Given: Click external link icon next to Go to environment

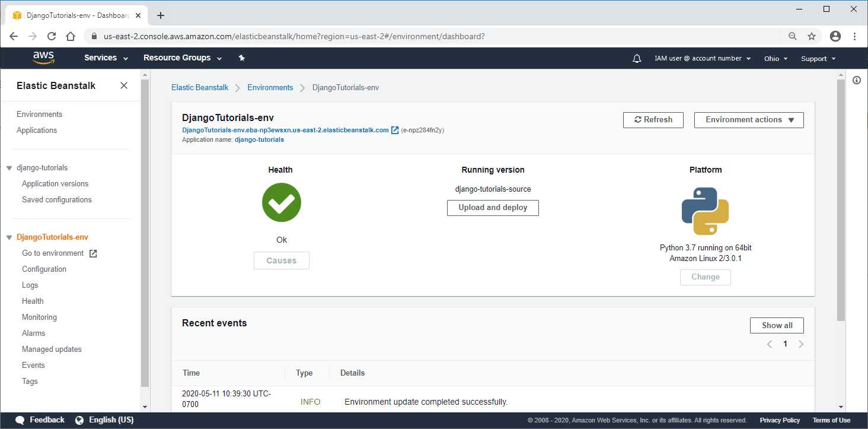Looking at the screenshot, I should (93, 253).
